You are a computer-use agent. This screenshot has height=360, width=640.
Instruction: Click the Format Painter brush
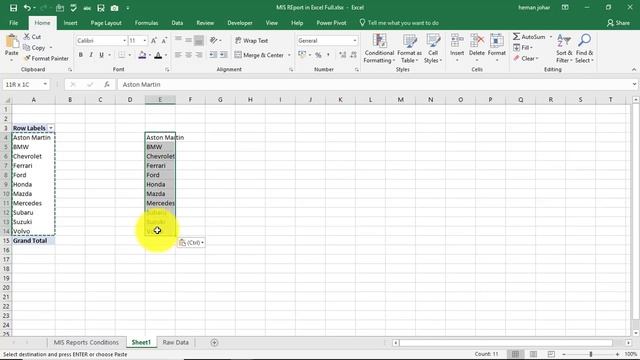pos(46,58)
